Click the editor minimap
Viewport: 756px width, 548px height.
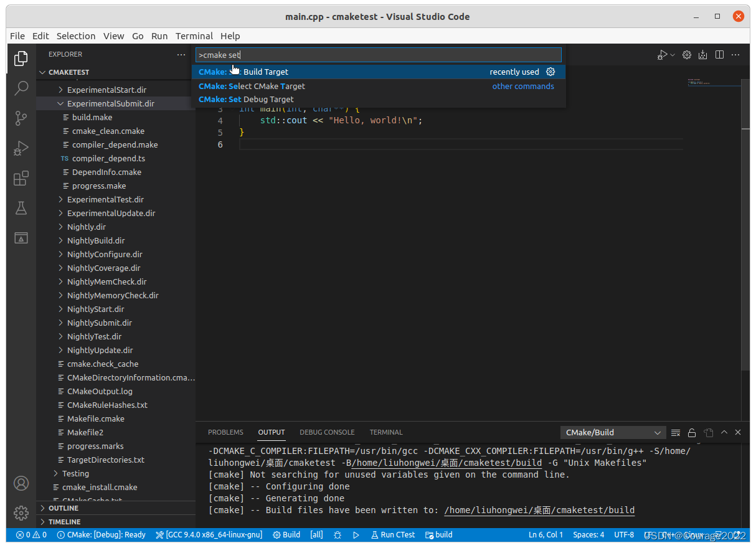714,83
